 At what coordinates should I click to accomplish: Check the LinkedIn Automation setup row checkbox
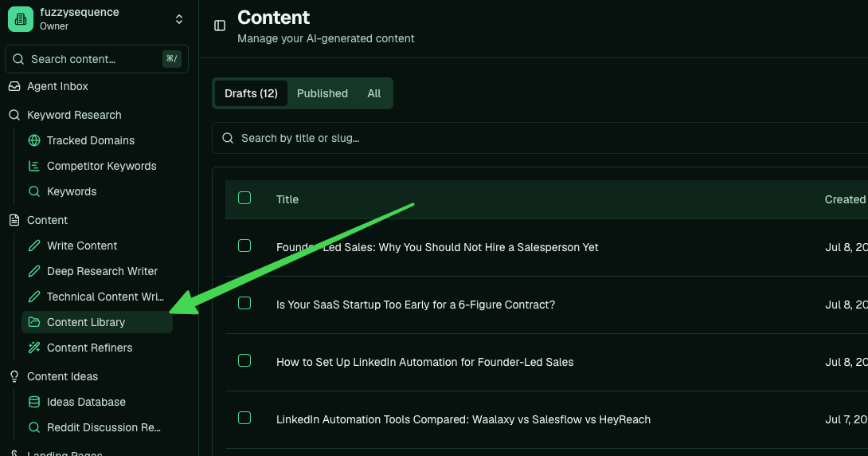(x=244, y=360)
